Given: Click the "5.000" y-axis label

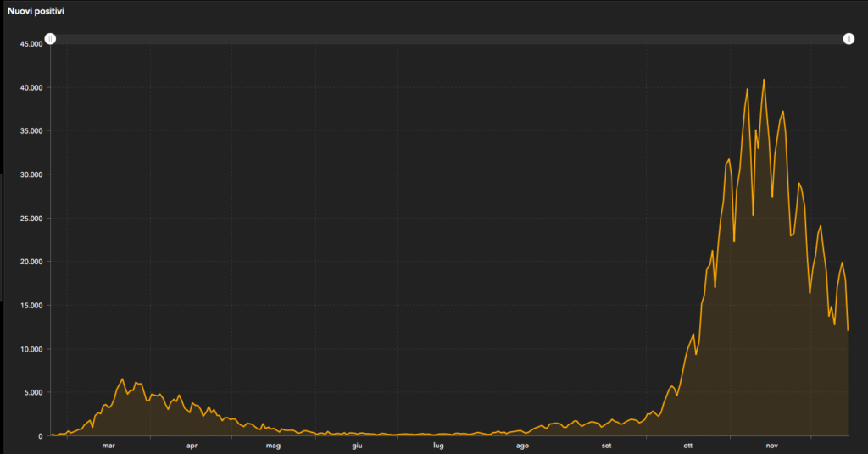Looking at the screenshot, I should click(x=33, y=392).
